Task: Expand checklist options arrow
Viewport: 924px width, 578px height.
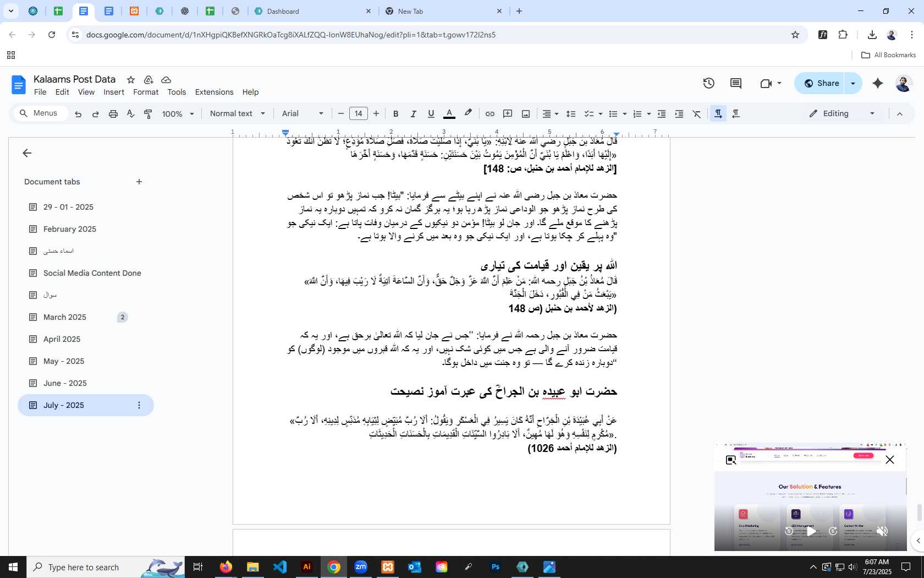Action: [x=600, y=114]
